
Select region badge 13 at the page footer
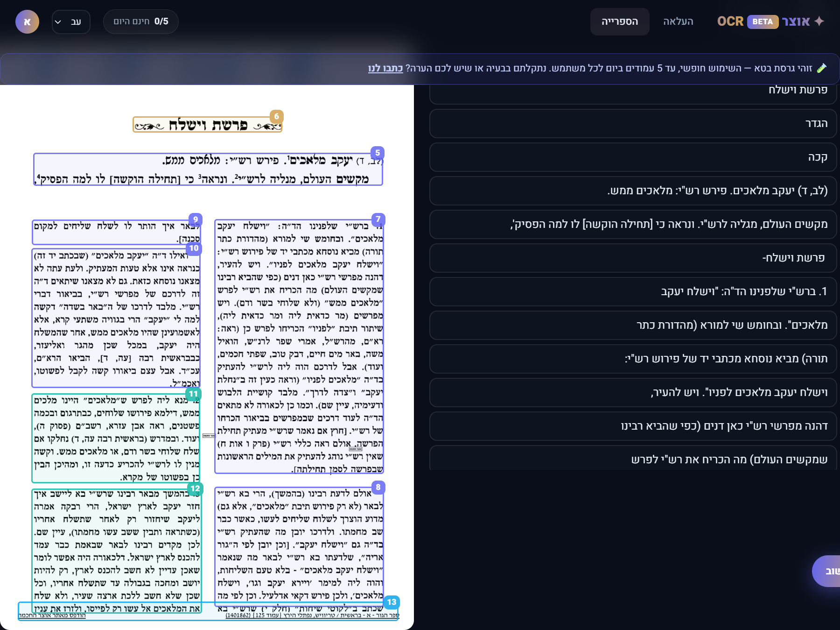(x=392, y=602)
